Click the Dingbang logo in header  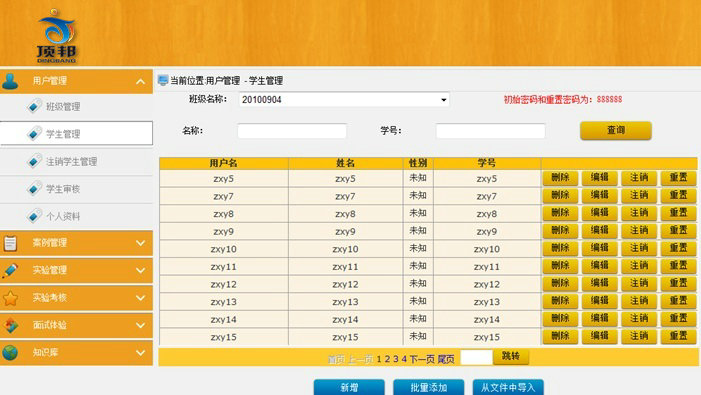point(57,36)
